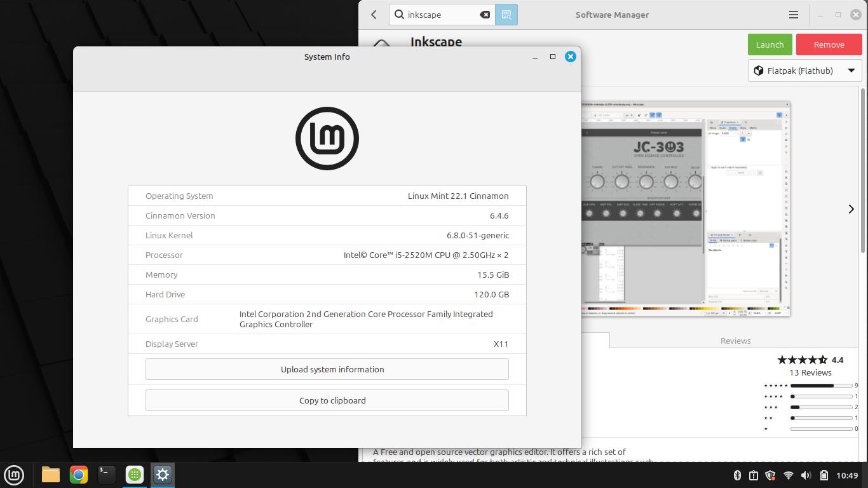Screen dimensions: 868x488
Task: Click the removable drives tray icon
Action: (x=754, y=475)
